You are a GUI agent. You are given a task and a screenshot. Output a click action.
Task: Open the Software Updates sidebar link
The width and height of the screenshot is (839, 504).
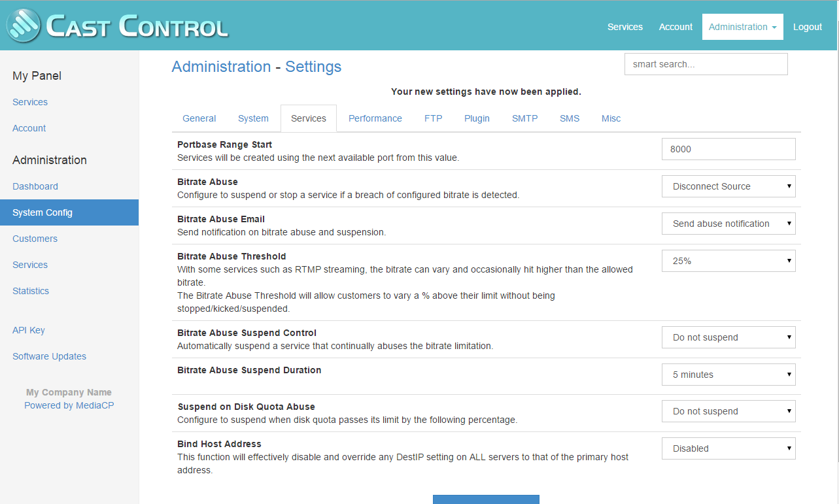click(49, 356)
